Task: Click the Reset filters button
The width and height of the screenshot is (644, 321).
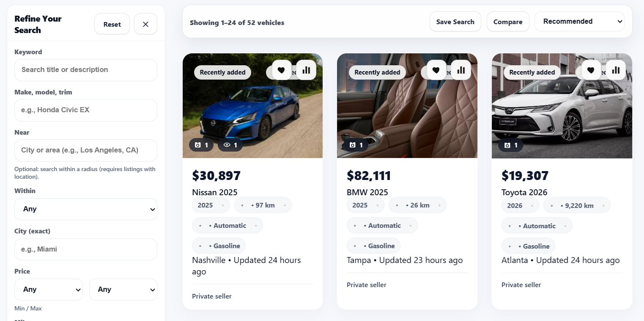Action: (112, 24)
